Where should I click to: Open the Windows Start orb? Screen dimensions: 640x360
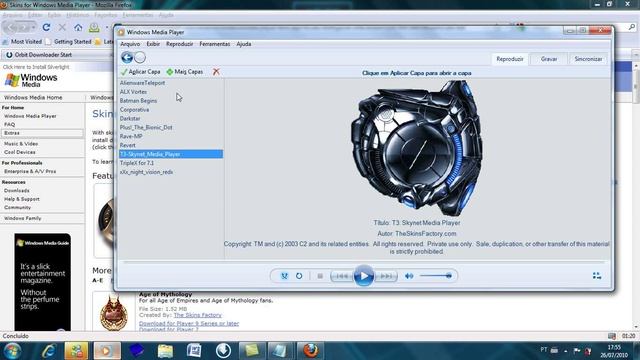[12, 351]
